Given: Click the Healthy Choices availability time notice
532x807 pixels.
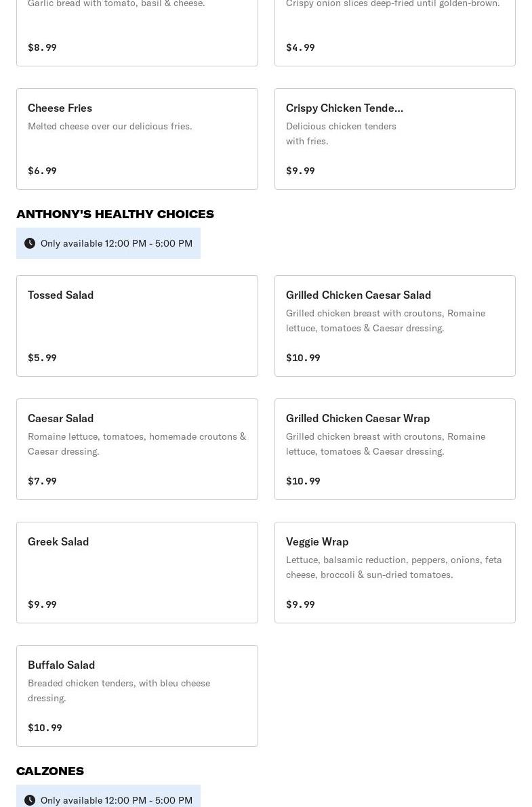Looking at the screenshot, I should pos(116,243).
